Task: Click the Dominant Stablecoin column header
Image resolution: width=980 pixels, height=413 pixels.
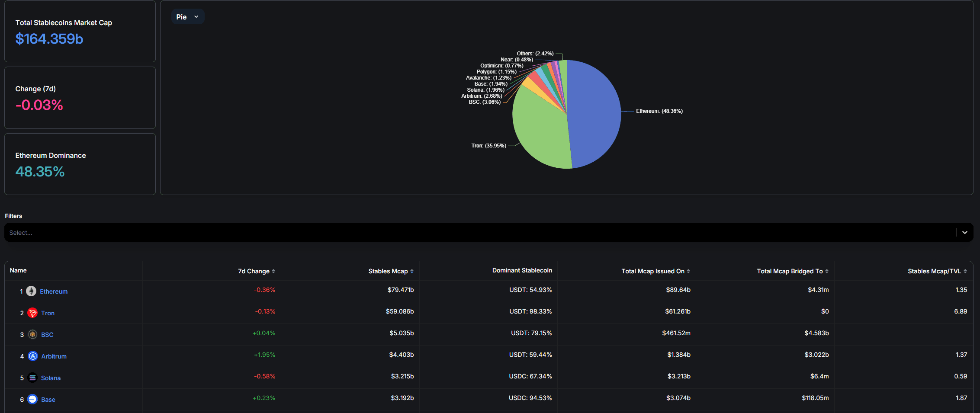Action: point(522,270)
